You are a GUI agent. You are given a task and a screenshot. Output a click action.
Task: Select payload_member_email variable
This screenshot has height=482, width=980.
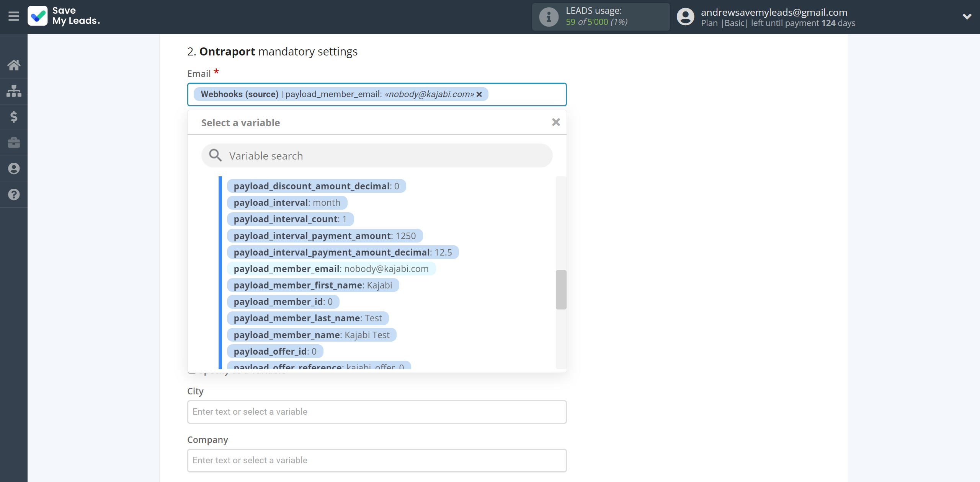coord(331,269)
